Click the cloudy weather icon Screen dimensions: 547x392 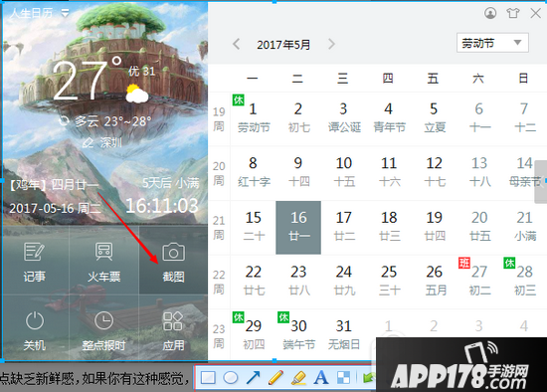[137, 94]
